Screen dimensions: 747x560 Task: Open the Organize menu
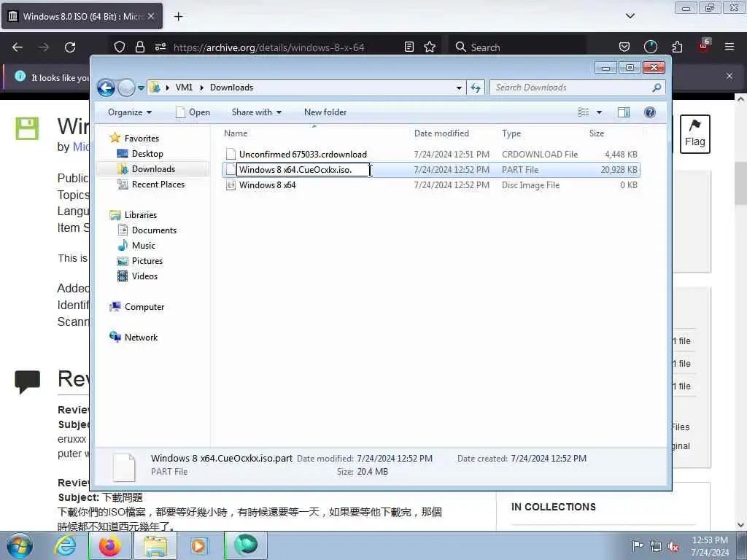[x=130, y=112]
